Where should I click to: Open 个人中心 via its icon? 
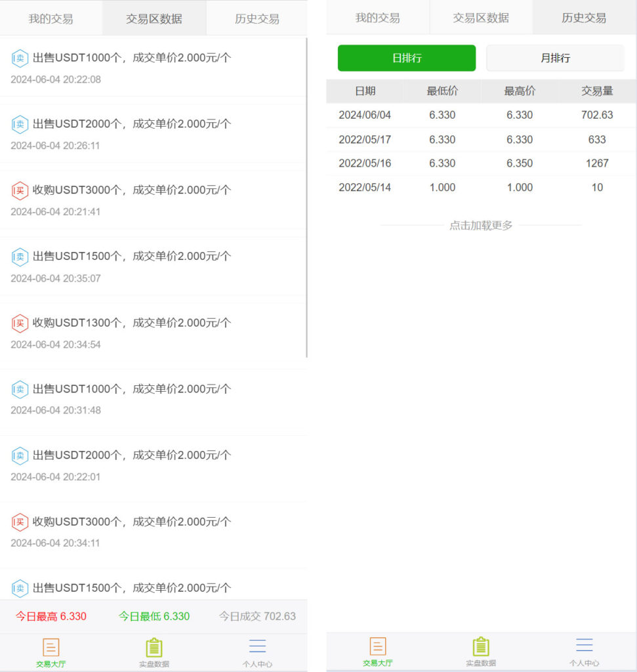[257, 650]
